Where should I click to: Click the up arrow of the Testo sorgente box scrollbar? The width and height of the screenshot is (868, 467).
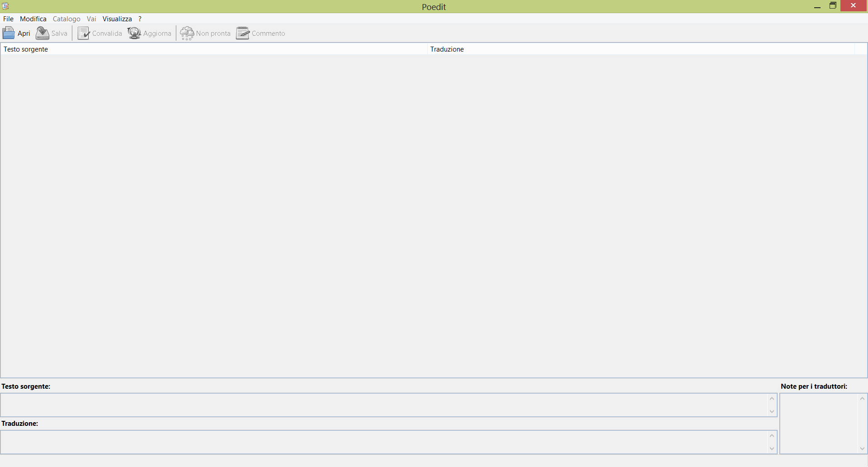click(x=772, y=398)
